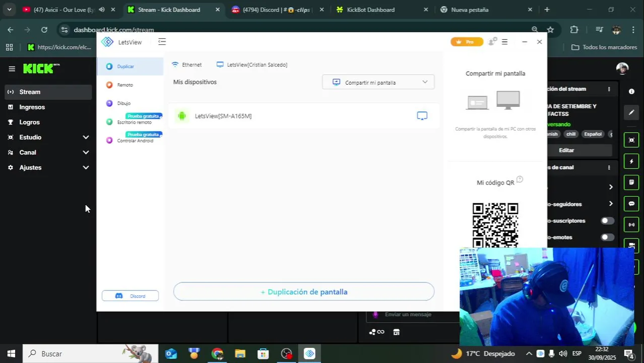Viewport: 644px width, 363px height.
Task: Open the channel settings three-dot menu
Action: (x=609, y=167)
